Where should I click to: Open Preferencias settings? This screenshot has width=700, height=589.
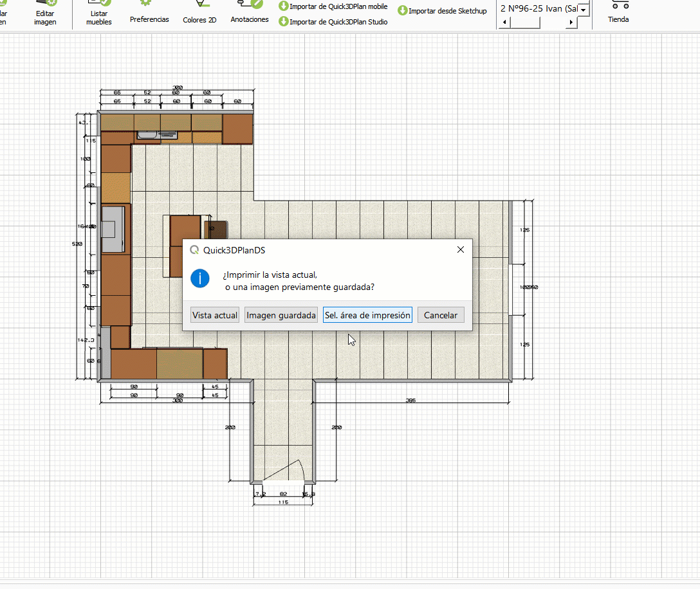point(149,14)
